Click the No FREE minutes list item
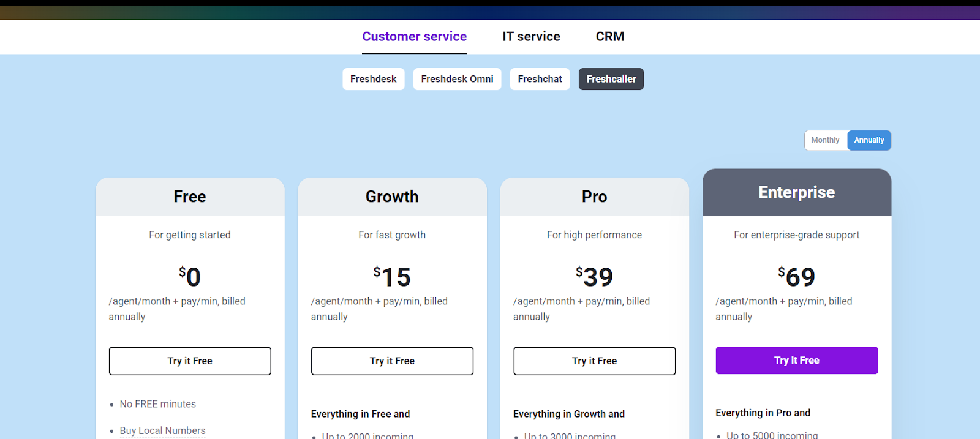 click(157, 404)
